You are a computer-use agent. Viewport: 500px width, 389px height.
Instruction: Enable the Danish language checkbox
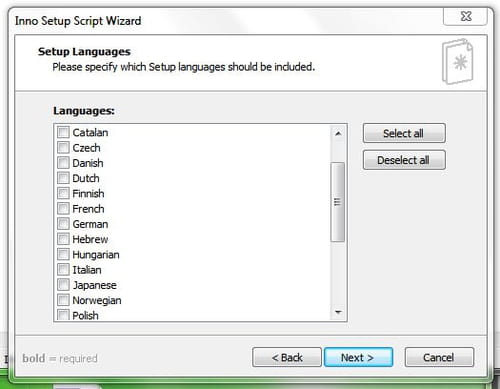tap(63, 163)
